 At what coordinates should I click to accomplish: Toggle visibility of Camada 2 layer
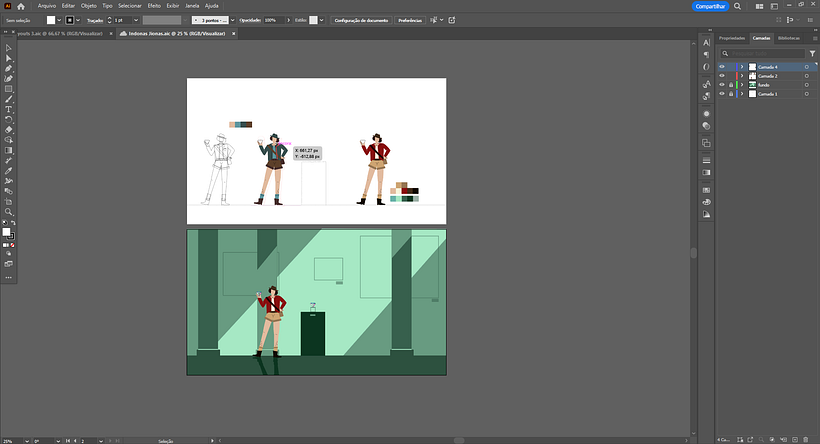(x=722, y=76)
